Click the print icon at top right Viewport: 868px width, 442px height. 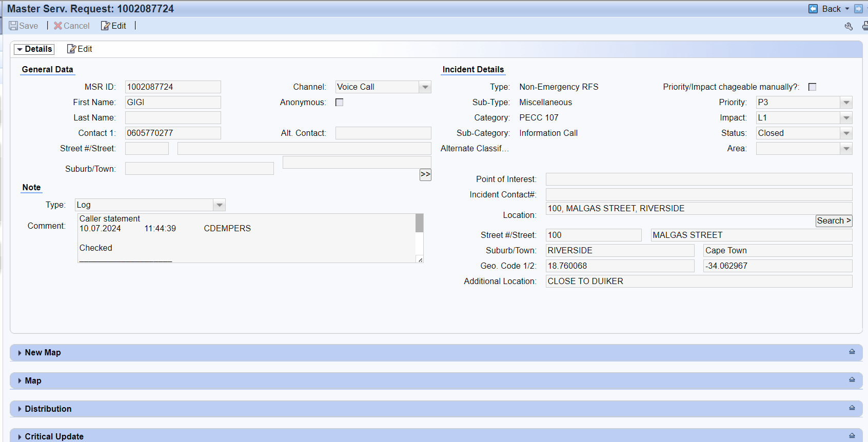pos(865,26)
